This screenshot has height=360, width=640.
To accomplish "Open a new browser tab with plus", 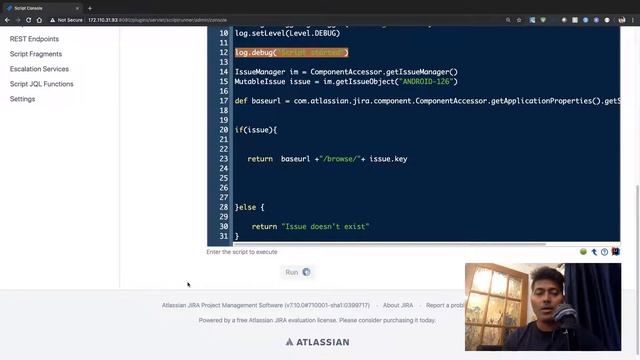I will pos(90,8).
